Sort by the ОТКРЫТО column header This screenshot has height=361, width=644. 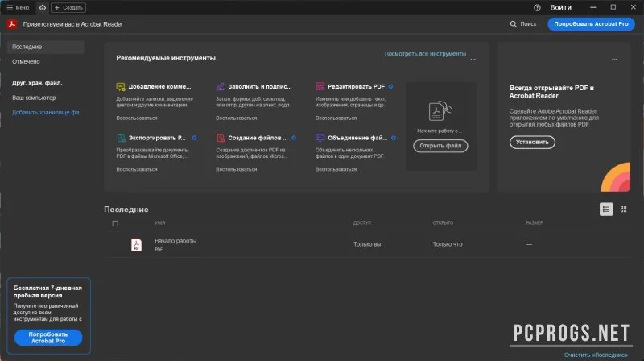click(443, 223)
